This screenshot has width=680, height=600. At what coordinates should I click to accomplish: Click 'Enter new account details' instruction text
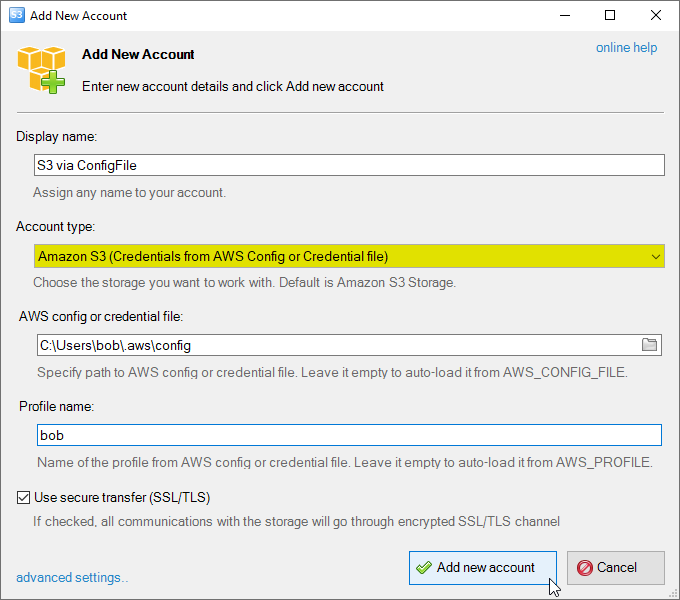tap(233, 86)
